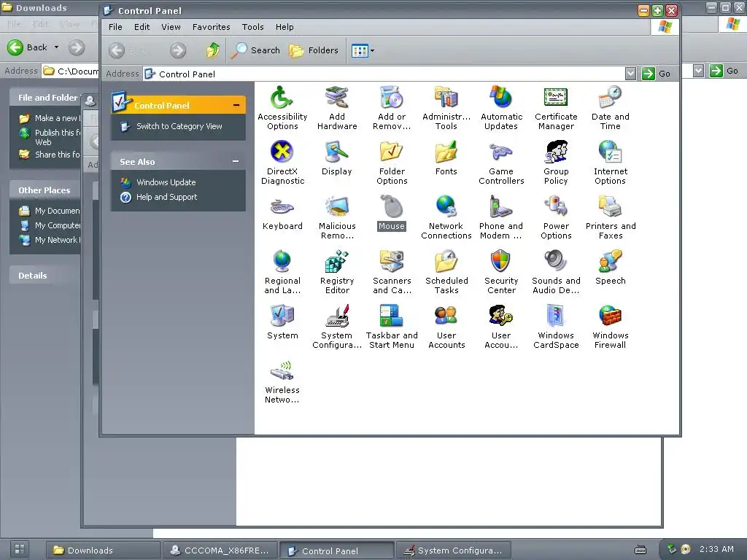The height and width of the screenshot is (560, 747).
Task: Open Back history dropdown in Downloads window
Action: (56, 47)
